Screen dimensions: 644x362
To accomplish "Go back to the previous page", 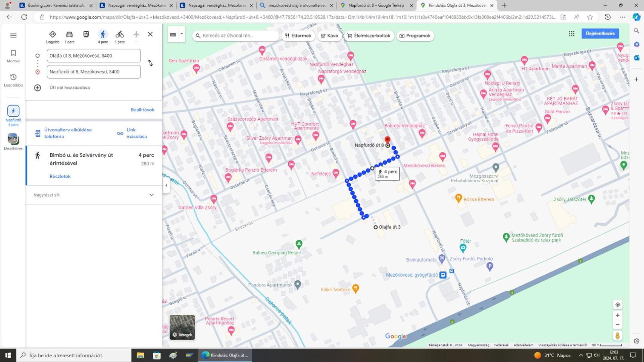I will point(9,17).
